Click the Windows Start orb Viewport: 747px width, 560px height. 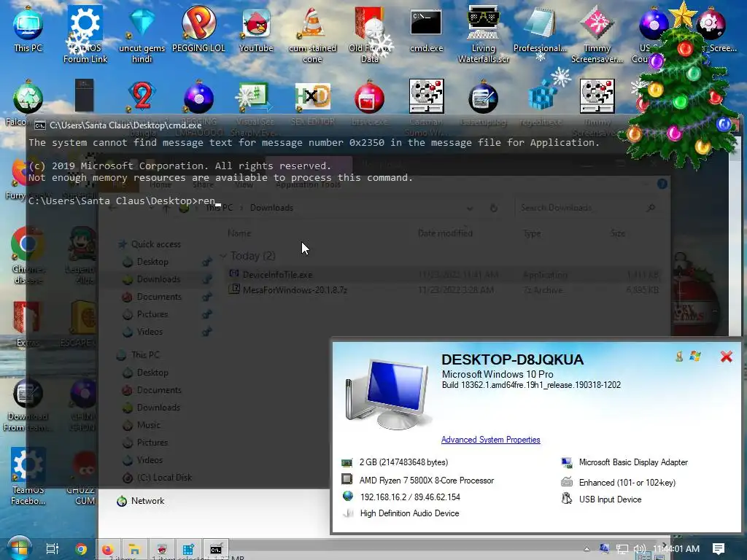coord(19,548)
